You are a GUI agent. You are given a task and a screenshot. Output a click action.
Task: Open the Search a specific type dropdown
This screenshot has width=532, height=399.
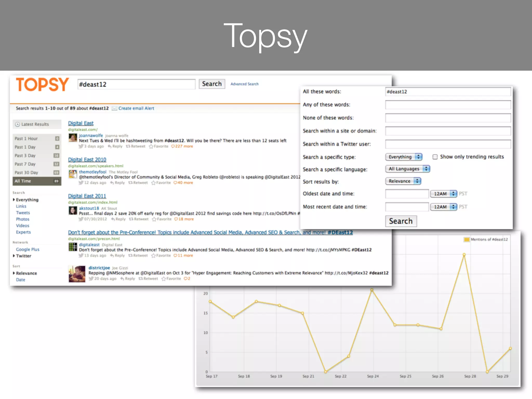[404, 157]
